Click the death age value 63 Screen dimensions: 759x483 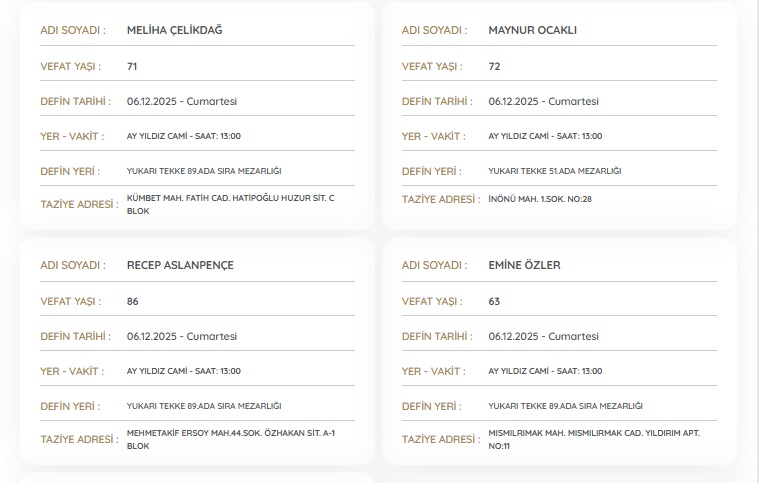(x=494, y=301)
